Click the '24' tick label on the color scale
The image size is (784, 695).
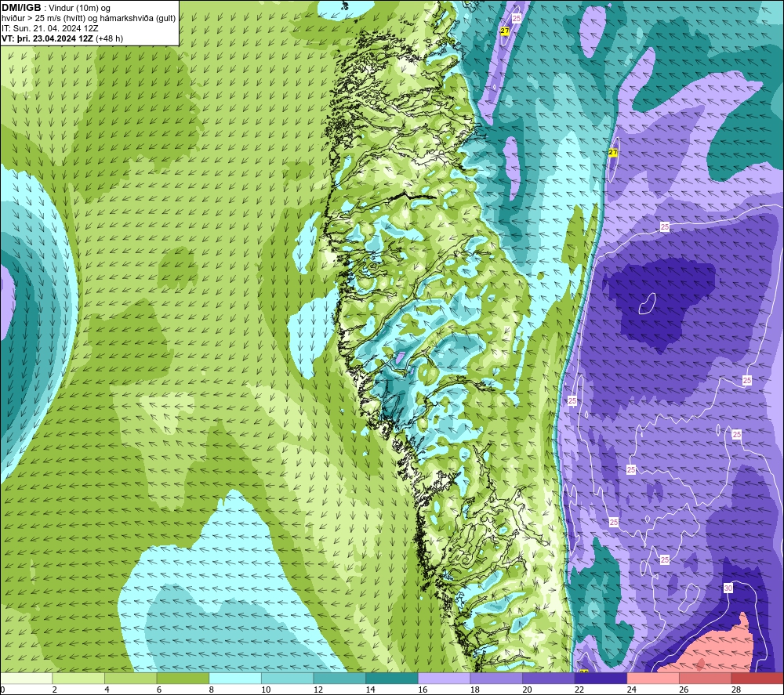tap(631, 690)
